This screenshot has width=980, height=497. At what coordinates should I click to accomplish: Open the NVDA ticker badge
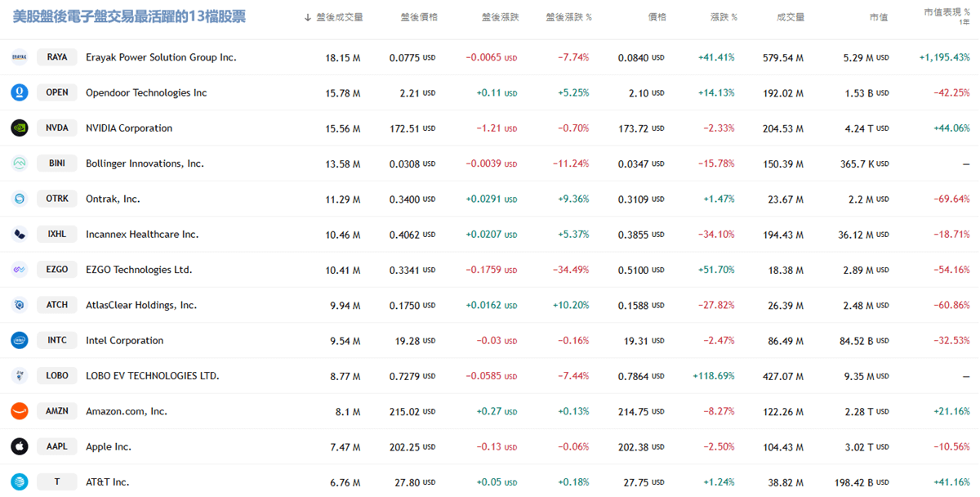(57, 128)
